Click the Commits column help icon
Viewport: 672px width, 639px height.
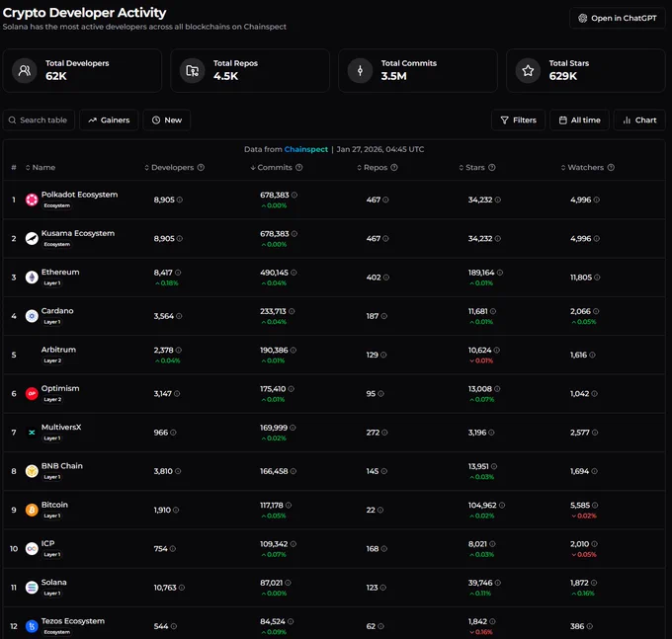click(299, 168)
